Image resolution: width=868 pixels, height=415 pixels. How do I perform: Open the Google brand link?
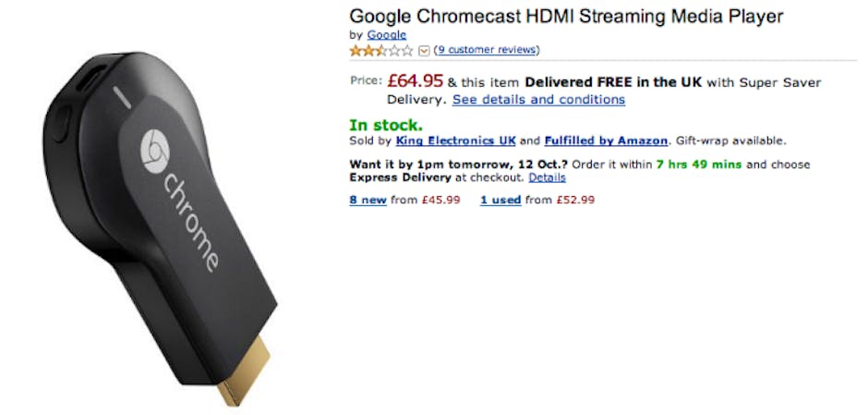(x=386, y=35)
